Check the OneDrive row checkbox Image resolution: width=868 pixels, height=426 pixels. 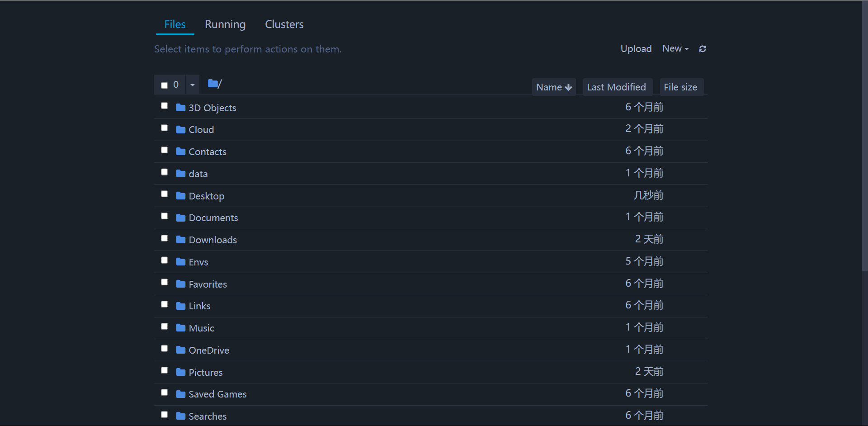164,348
